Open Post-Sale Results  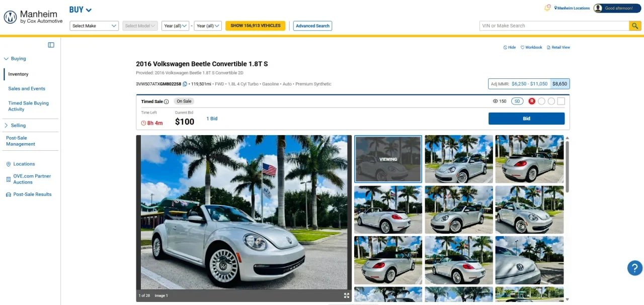click(32, 194)
